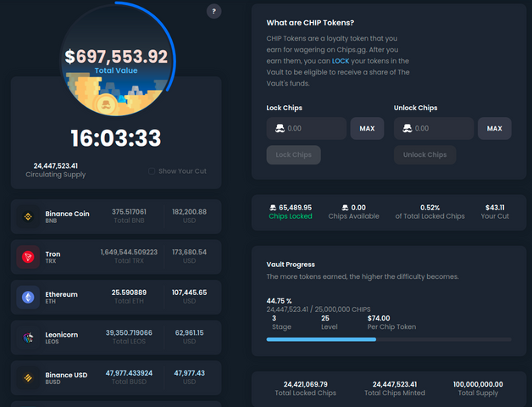The height and width of the screenshot is (407, 532).
Task: Click the 24,447,523.41 Circulating Supply value
Action: click(x=56, y=166)
